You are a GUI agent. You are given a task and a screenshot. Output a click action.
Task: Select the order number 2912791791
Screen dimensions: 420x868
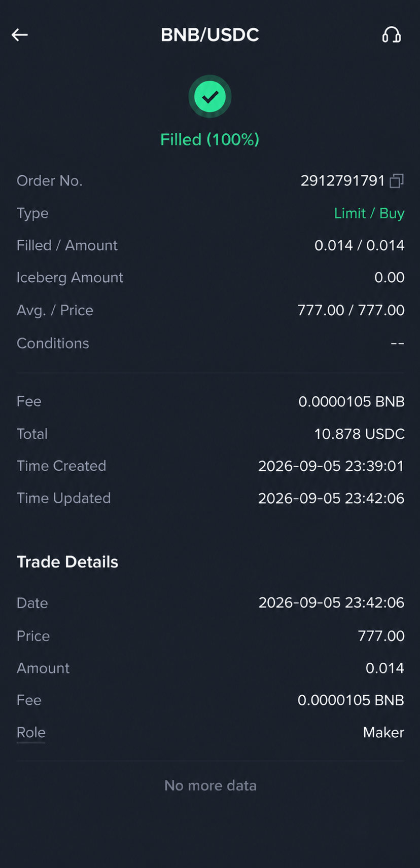point(343,181)
